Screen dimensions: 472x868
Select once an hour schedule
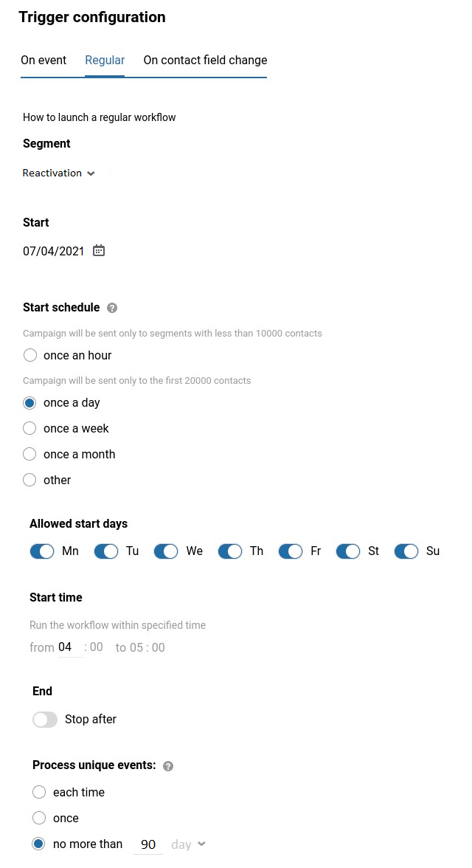[x=29, y=356]
